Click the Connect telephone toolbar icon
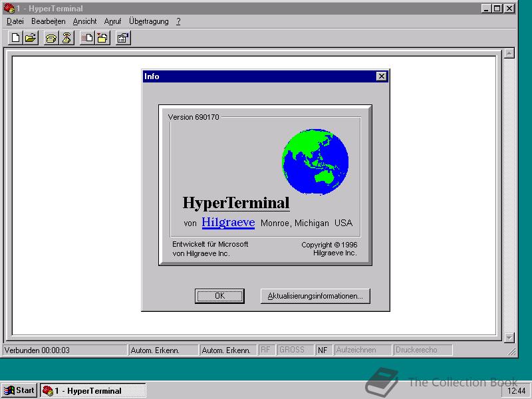This screenshot has width=532, height=399. click(52, 38)
